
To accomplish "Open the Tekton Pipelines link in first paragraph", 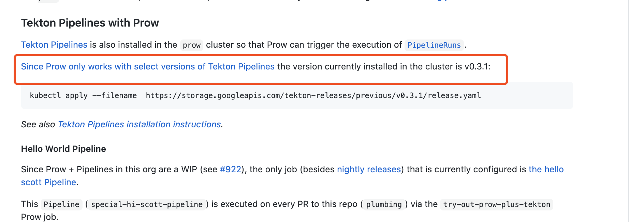I will click(x=54, y=45).
